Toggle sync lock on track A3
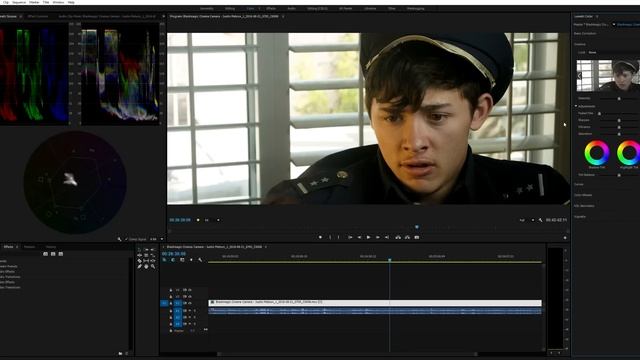The width and height of the screenshot is (640, 360). [185, 324]
